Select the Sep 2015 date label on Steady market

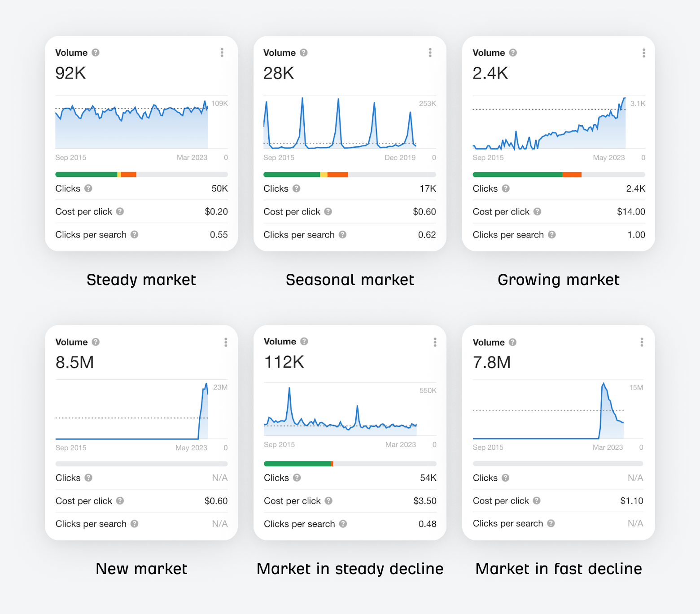click(x=70, y=158)
